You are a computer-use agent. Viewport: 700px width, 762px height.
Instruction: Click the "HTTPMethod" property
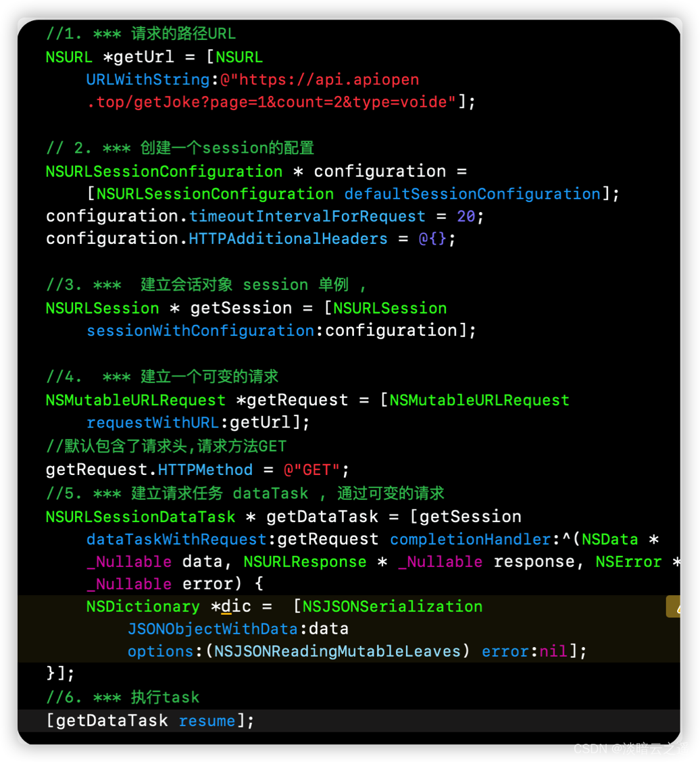(x=205, y=469)
